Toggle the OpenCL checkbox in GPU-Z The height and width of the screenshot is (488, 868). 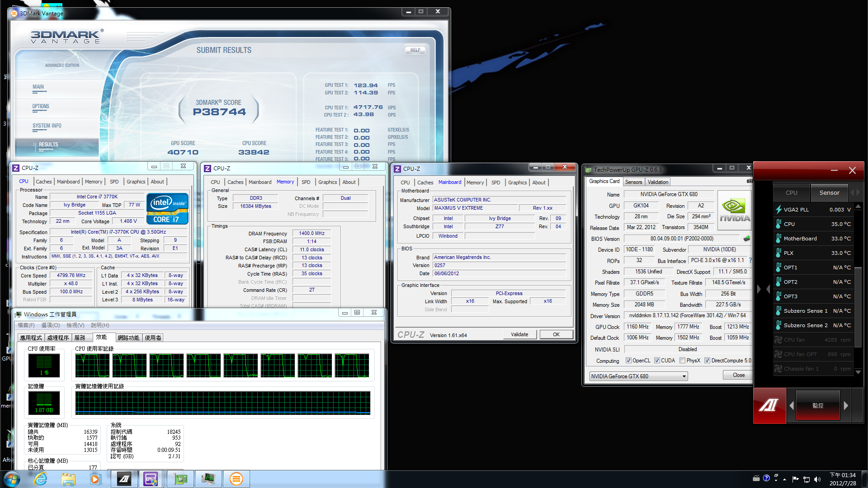628,361
